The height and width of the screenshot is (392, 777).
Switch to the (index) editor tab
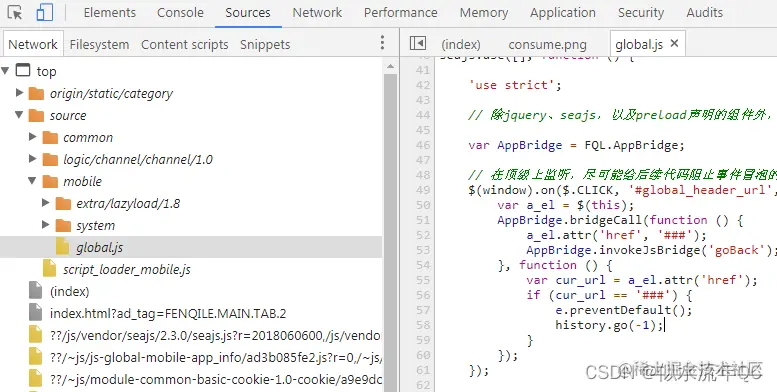(x=461, y=45)
